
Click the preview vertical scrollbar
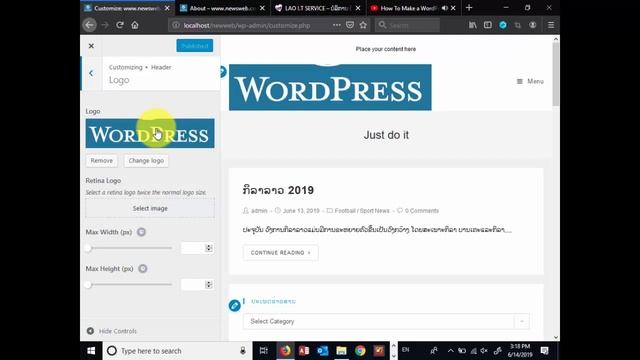pyautogui.click(x=556, y=73)
